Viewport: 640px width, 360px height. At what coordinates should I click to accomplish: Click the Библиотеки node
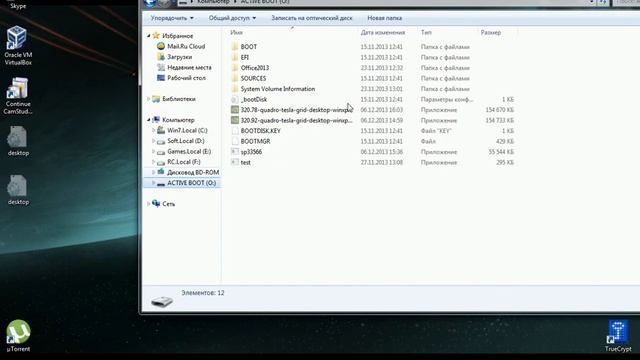[x=179, y=99]
